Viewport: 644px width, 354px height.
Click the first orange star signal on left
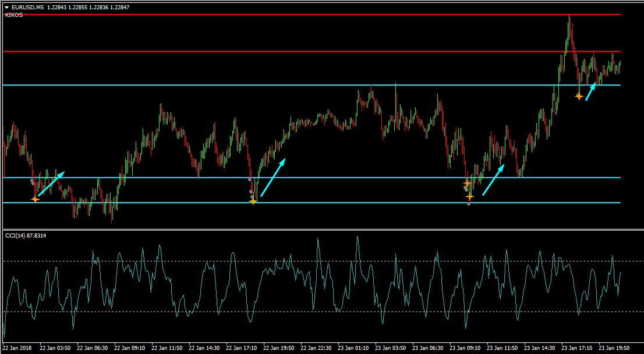[x=35, y=199]
